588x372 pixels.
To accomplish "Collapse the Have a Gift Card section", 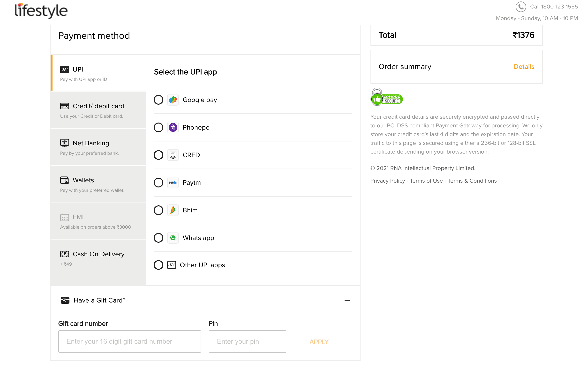I will pyautogui.click(x=347, y=300).
